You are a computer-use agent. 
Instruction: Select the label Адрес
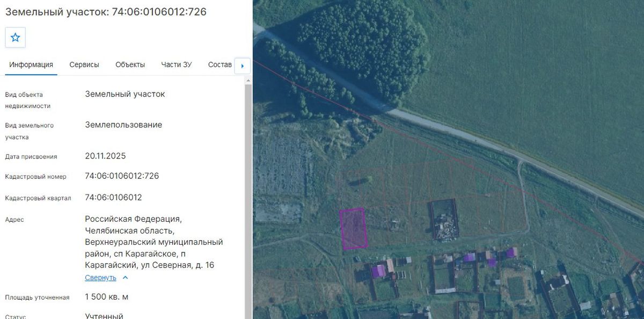[x=14, y=220]
